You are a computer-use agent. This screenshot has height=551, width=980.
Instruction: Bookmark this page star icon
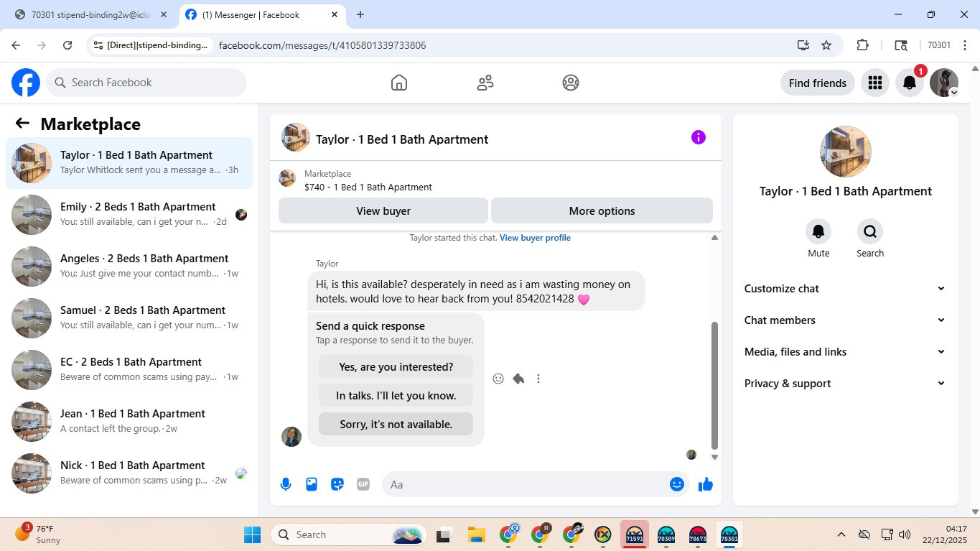pos(826,45)
